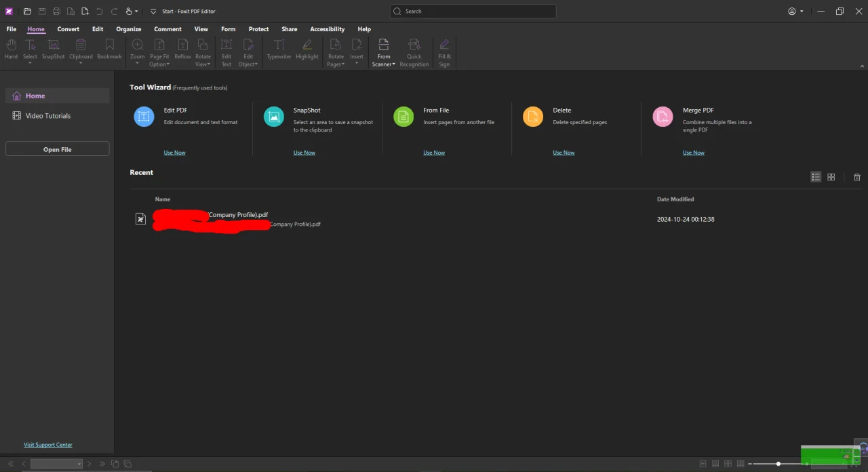Select Home in the left sidebar

pos(57,96)
